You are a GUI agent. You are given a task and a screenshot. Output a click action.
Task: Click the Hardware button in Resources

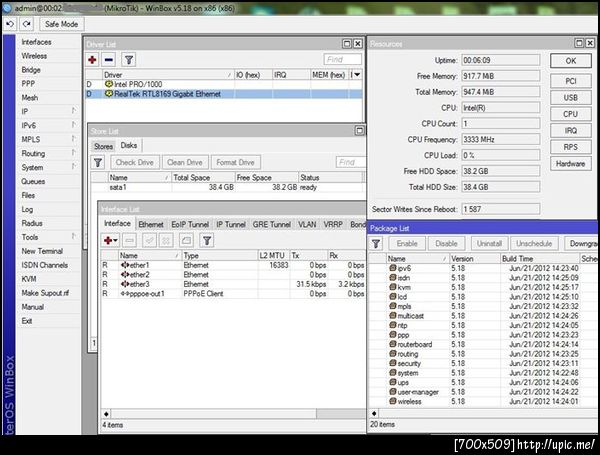(x=571, y=163)
